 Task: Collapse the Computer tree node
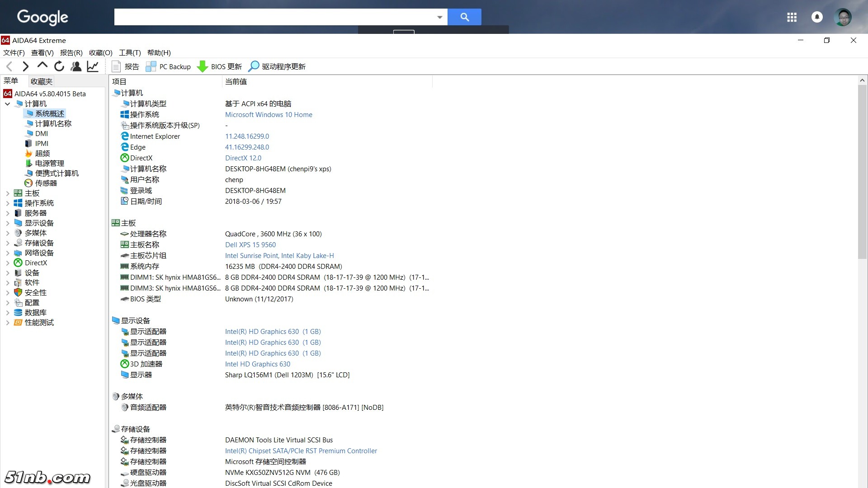tap(7, 104)
